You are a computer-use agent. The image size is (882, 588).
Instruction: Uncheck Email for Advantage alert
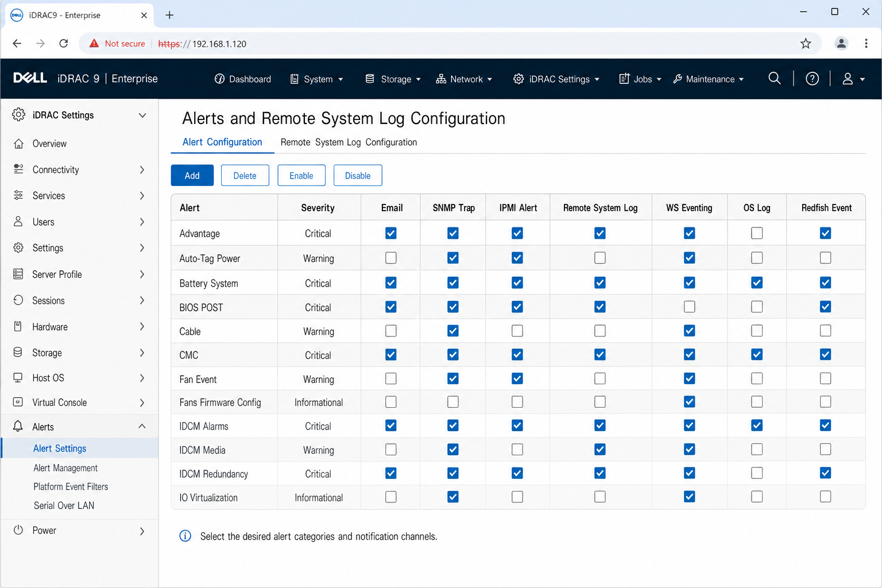pos(391,233)
